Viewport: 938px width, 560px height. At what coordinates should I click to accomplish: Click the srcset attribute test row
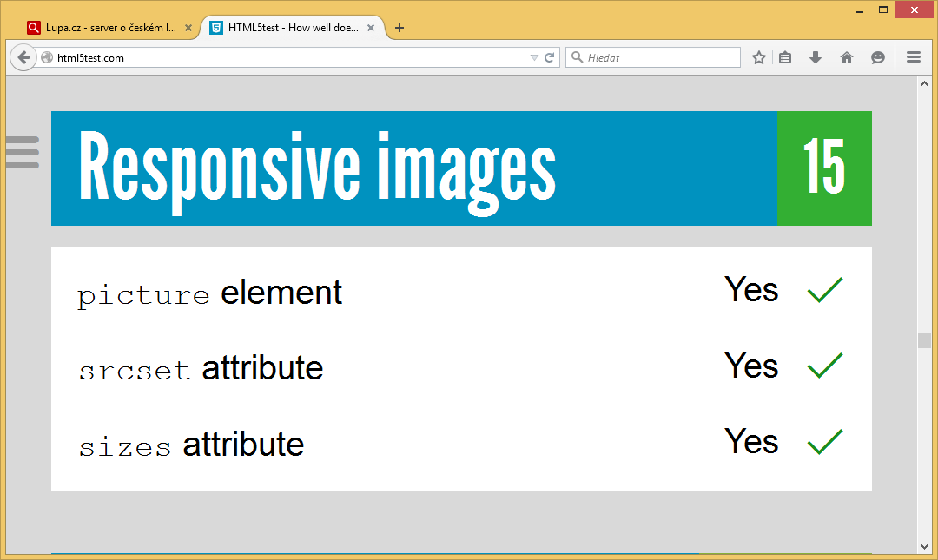tap(460, 368)
